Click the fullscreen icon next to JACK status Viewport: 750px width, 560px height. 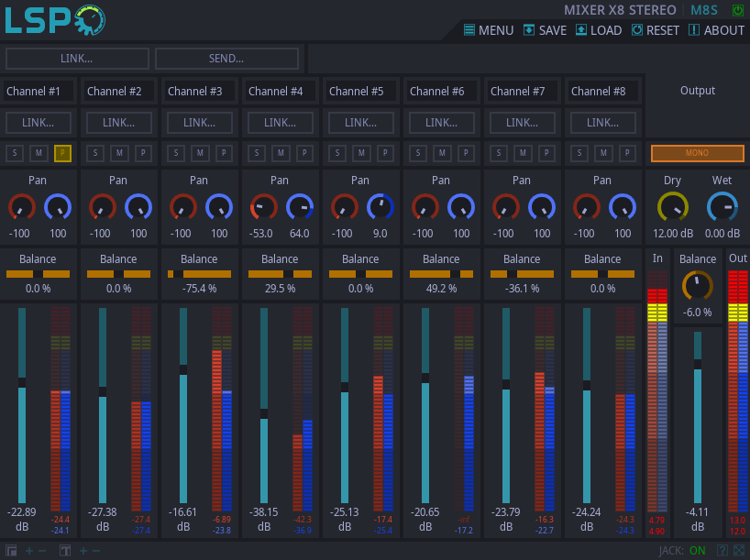tap(739, 551)
